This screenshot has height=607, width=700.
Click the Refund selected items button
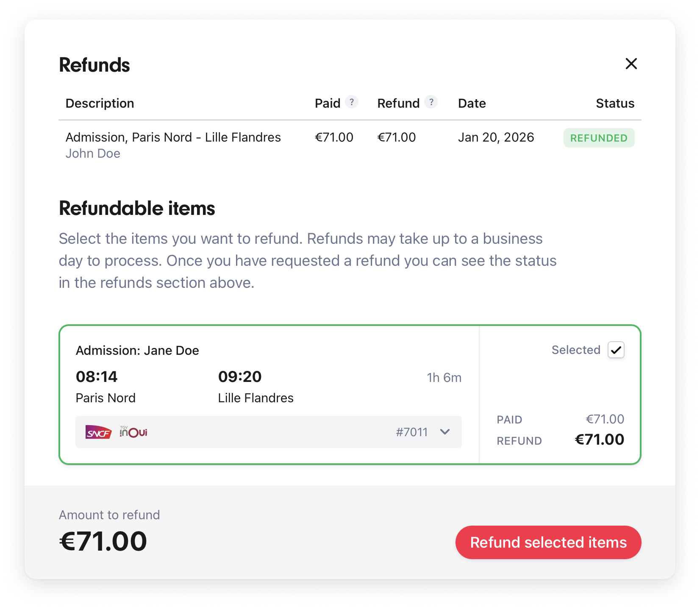click(548, 543)
